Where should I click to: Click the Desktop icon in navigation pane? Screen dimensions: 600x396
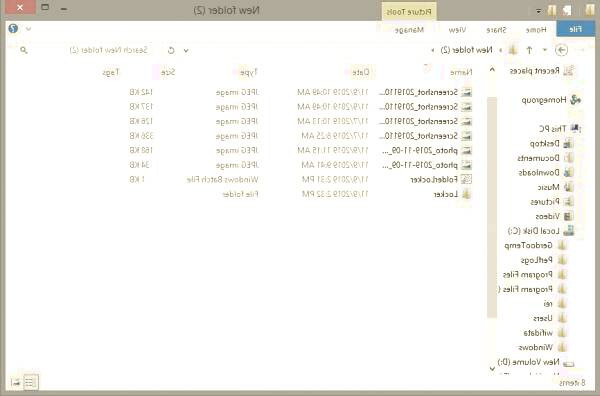568,143
